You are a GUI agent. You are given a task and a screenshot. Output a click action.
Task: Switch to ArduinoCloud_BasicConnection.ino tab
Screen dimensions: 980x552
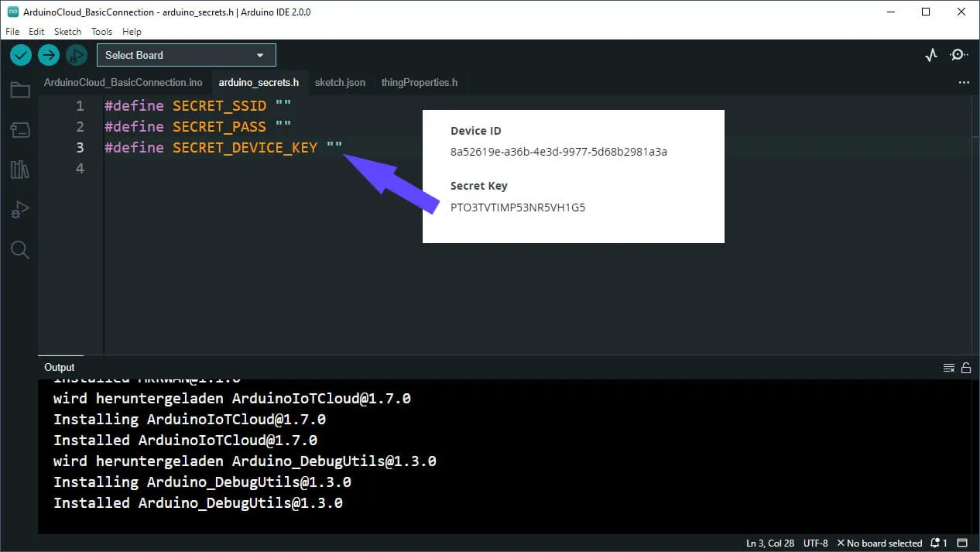(x=123, y=82)
